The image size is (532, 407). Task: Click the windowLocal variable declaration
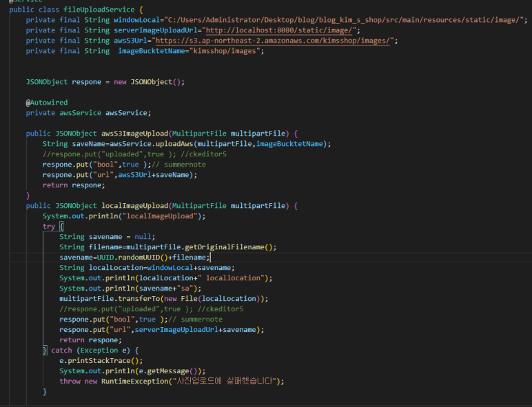[136, 20]
